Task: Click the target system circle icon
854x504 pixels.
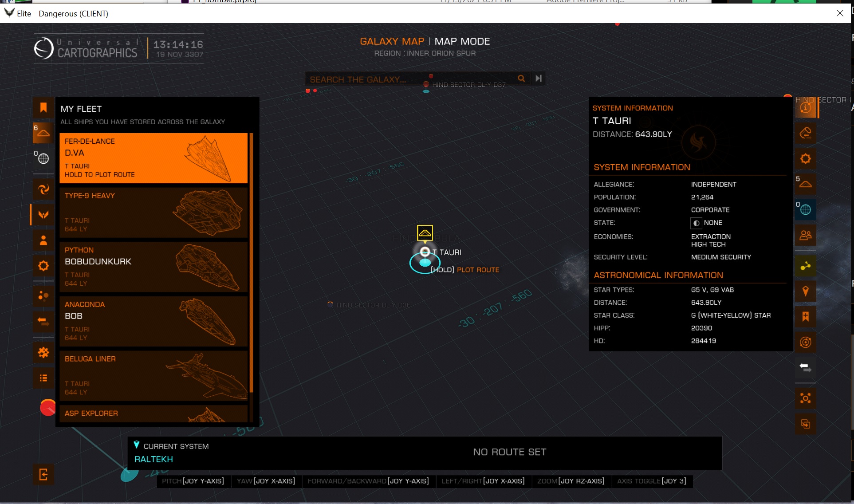Action: click(x=806, y=342)
